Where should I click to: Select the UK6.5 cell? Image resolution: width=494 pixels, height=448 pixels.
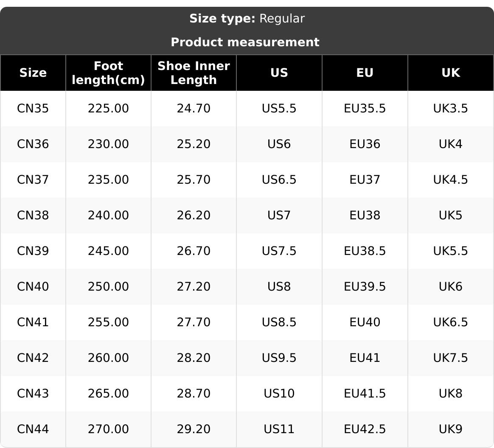pyautogui.click(x=450, y=322)
